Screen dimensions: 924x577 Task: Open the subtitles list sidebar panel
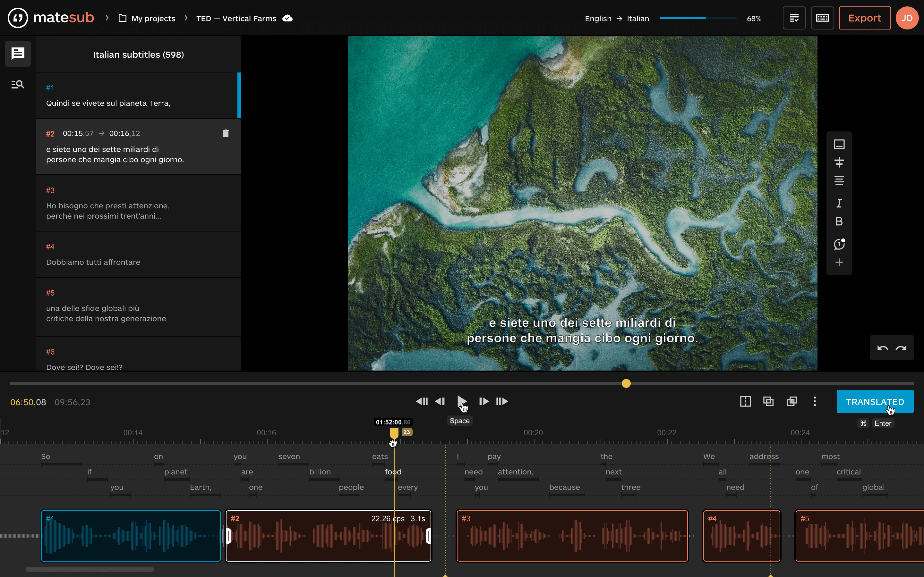pyautogui.click(x=18, y=54)
